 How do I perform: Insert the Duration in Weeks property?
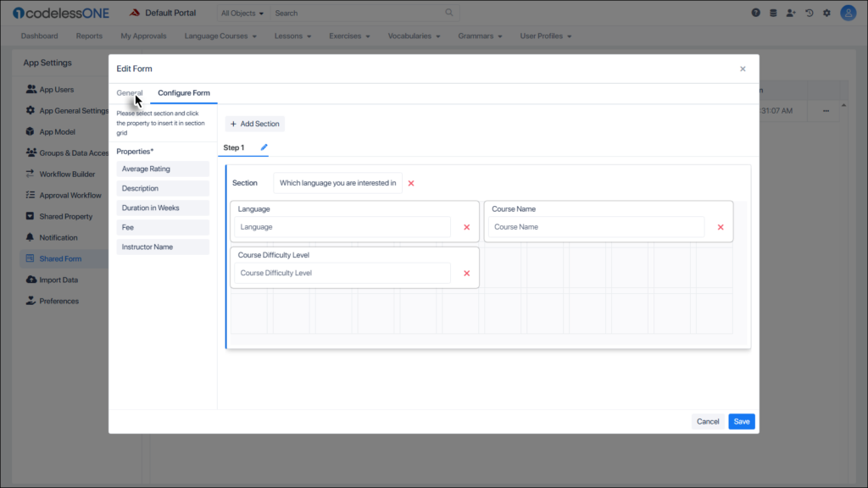(x=163, y=208)
